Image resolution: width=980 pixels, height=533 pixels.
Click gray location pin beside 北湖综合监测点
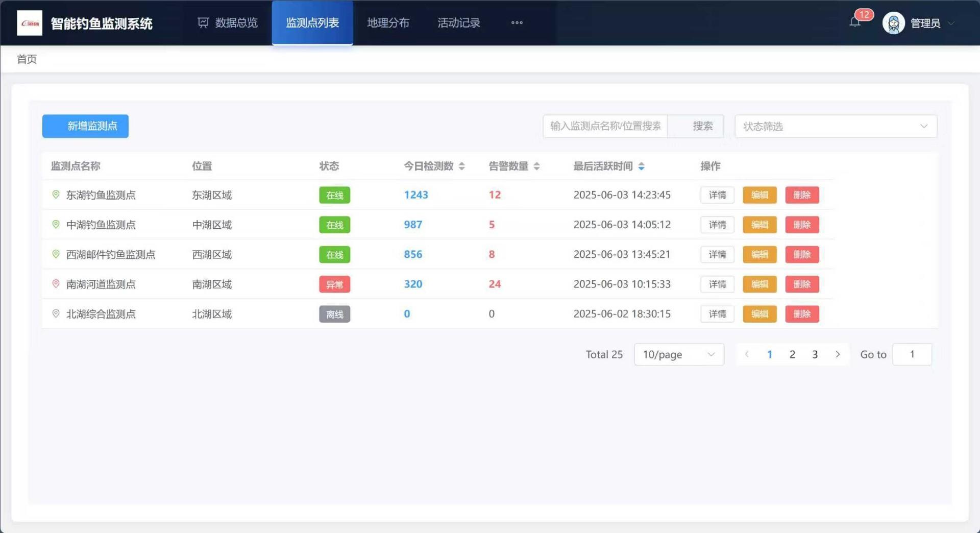point(56,313)
